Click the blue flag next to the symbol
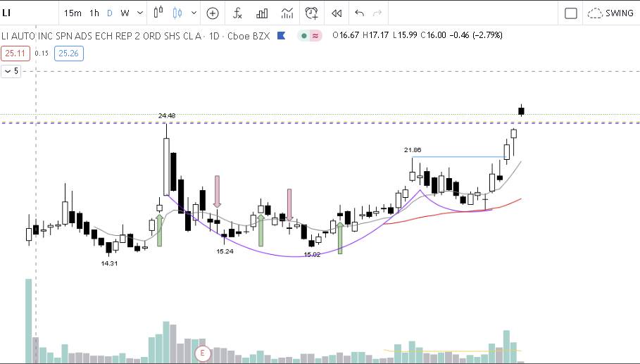Image resolution: width=640 pixels, height=364 pixels. coord(281,35)
